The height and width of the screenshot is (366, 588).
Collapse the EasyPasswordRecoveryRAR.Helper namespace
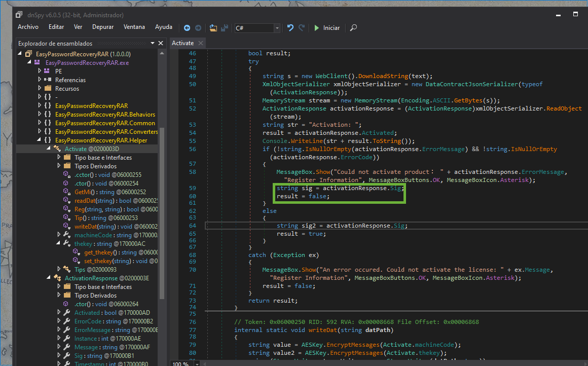[x=40, y=140]
